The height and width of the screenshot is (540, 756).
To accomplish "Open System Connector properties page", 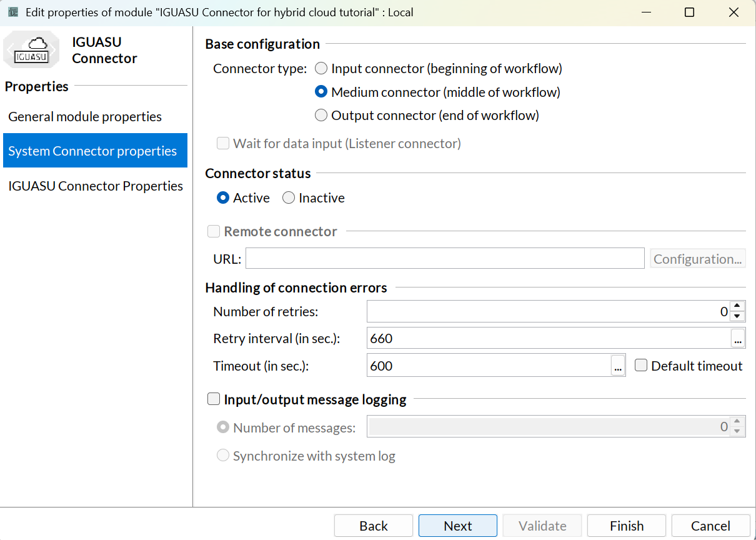I will [x=95, y=151].
